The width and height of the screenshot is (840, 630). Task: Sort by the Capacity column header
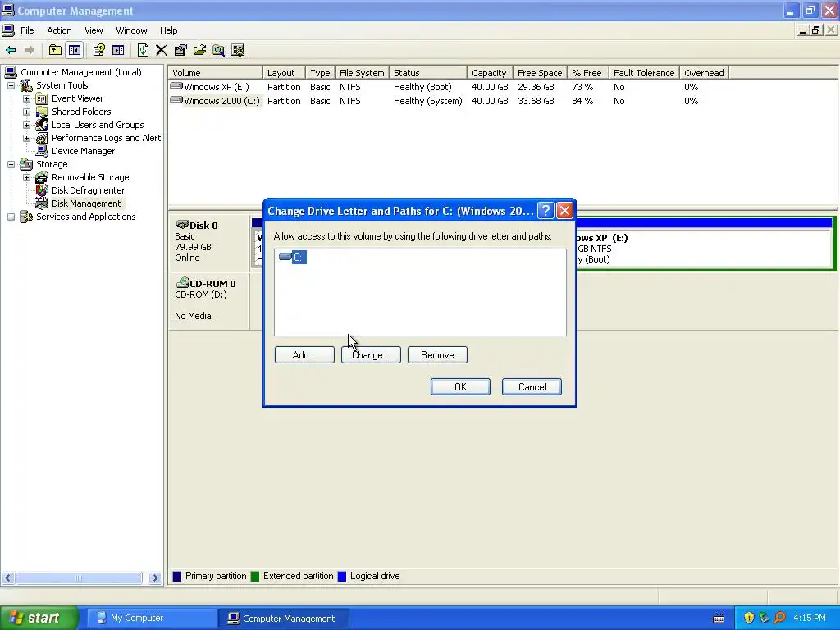pyautogui.click(x=489, y=73)
